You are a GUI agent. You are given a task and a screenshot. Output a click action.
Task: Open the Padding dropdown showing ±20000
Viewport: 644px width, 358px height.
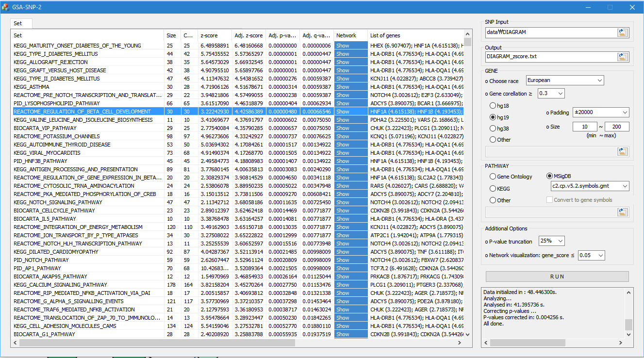click(x=601, y=112)
